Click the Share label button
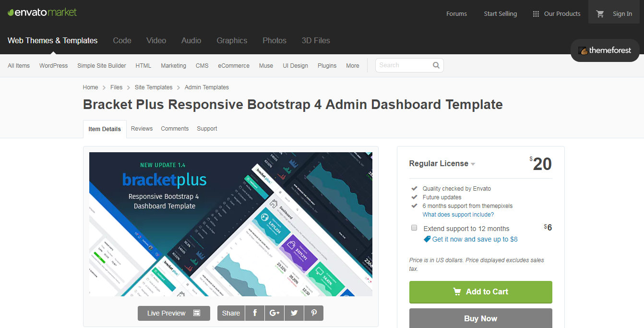This screenshot has height=328, width=644. click(231, 313)
